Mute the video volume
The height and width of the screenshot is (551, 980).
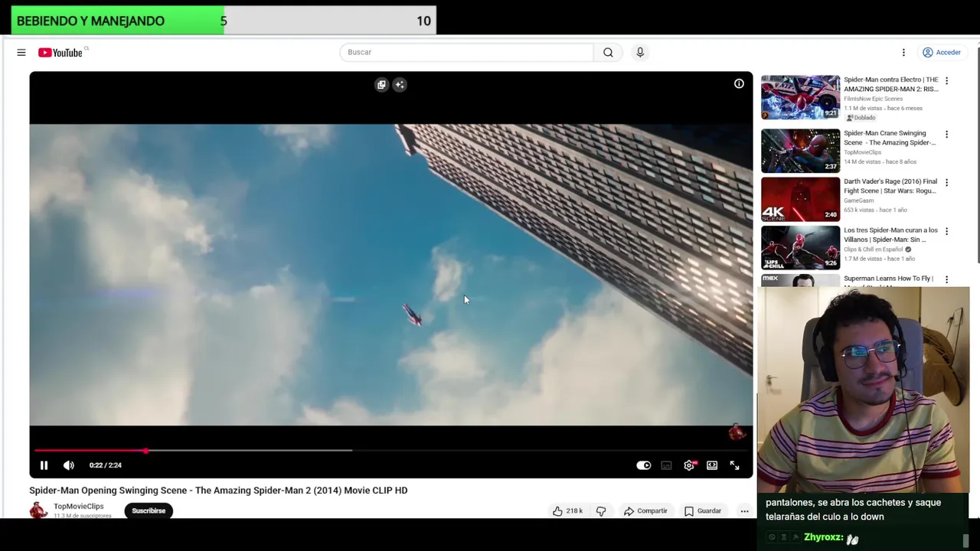pyautogui.click(x=69, y=465)
